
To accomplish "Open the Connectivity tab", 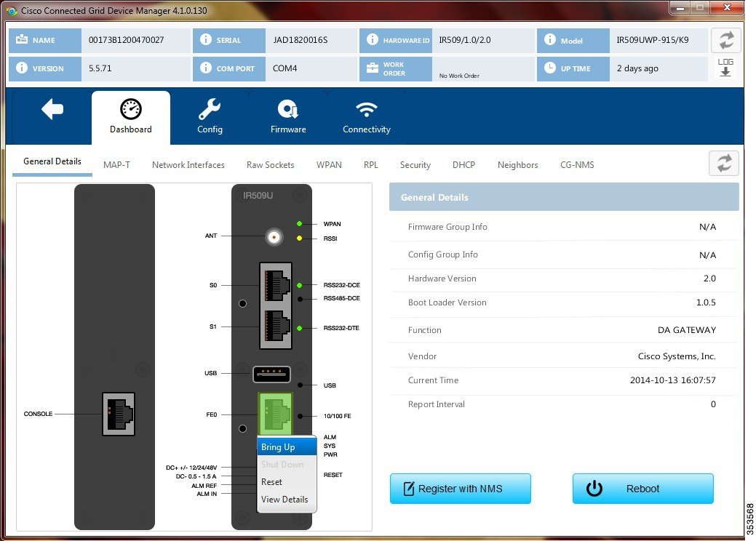I will pos(367,116).
